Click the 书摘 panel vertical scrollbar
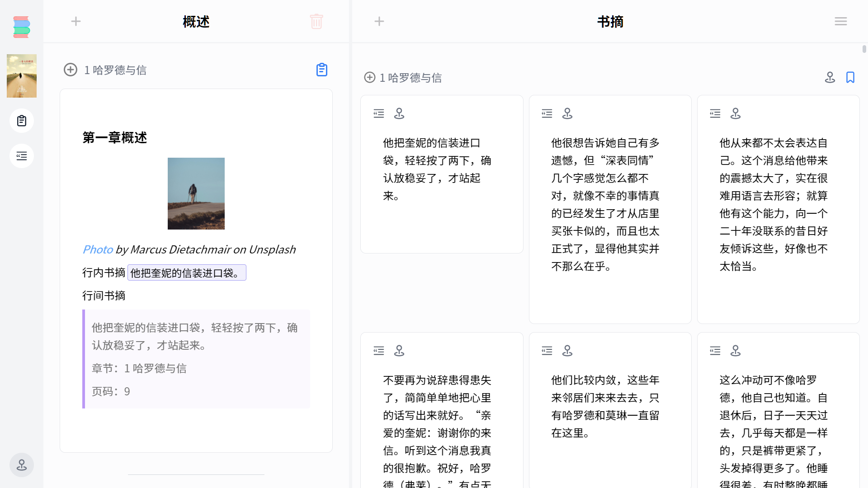This screenshot has width=868, height=488. pyautogui.click(x=864, y=49)
